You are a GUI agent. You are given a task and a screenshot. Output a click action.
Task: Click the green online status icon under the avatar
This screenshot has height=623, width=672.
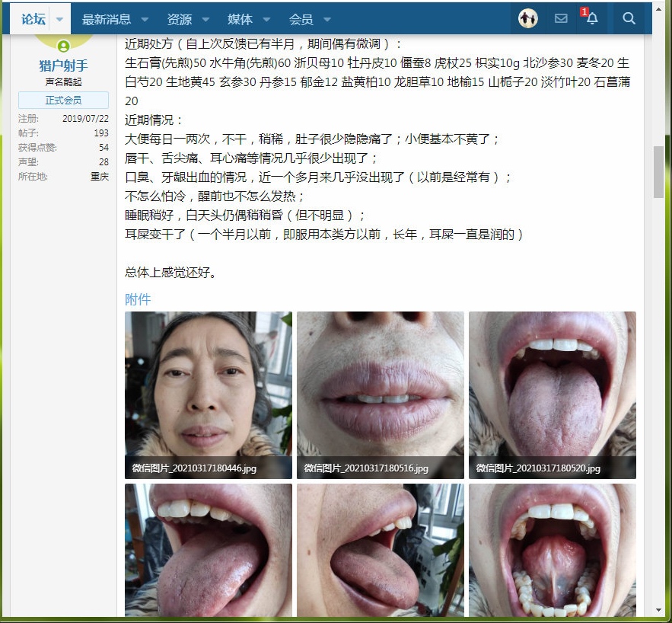coord(63,46)
